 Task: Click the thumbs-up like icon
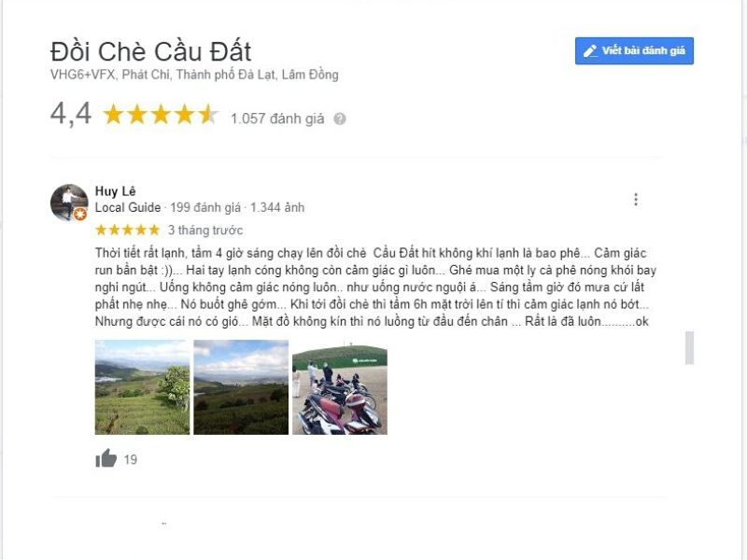tap(106, 458)
